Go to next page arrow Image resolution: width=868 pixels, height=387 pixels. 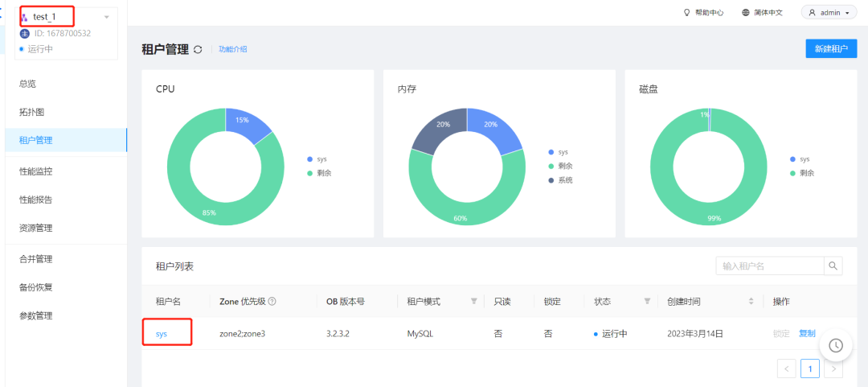tap(833, 368)
